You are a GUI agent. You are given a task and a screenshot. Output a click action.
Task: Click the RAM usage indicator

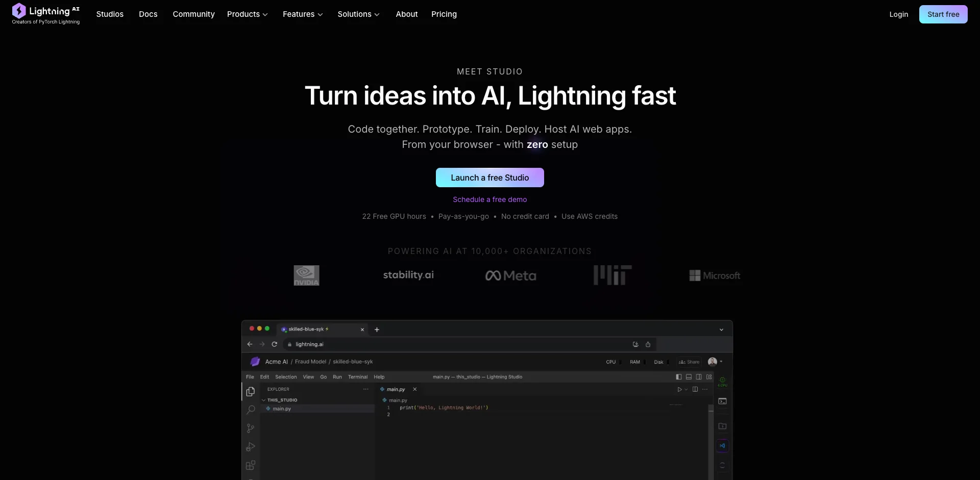tap(637, 362)
